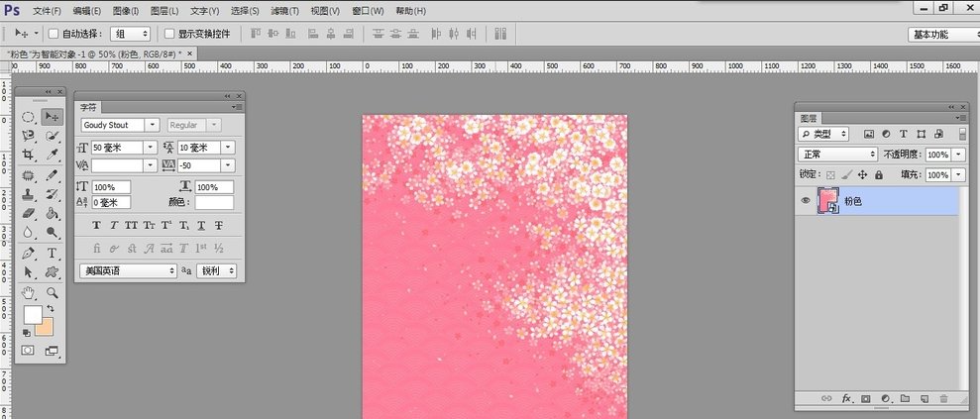Select the Clone Stamp tool
The width and height of the screenshot is (980, 419).
tap(28, 194)
